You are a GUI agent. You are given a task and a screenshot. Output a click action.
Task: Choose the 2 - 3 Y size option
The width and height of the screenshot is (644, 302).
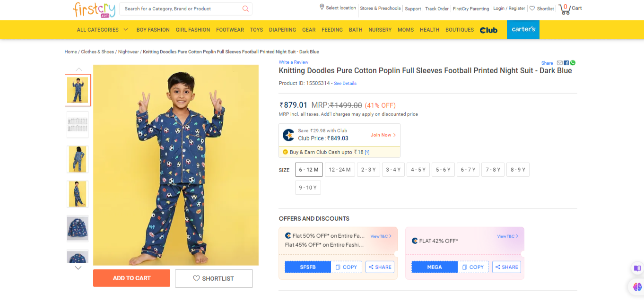[x=368, y=170]
